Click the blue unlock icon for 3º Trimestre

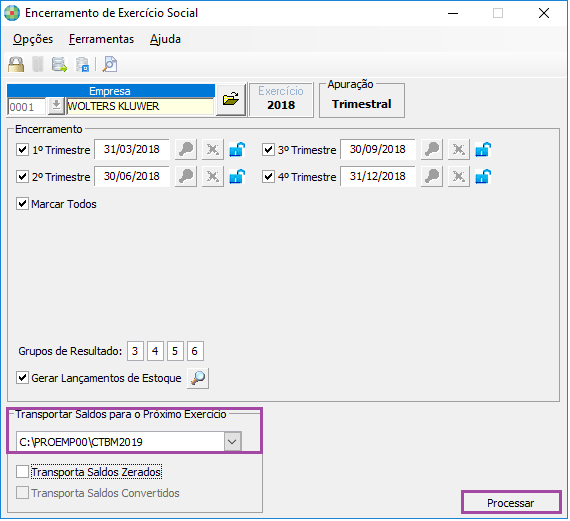pos(483,149)
